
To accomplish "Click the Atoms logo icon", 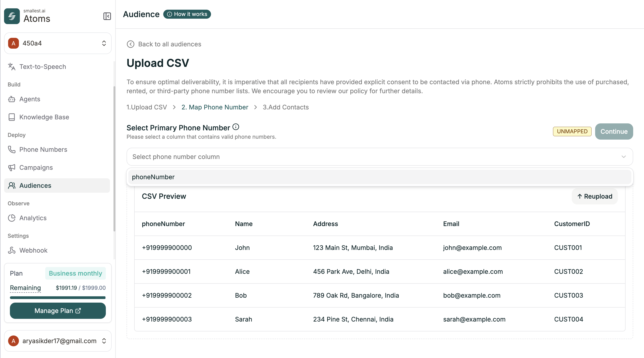I will tap(12, 16).
